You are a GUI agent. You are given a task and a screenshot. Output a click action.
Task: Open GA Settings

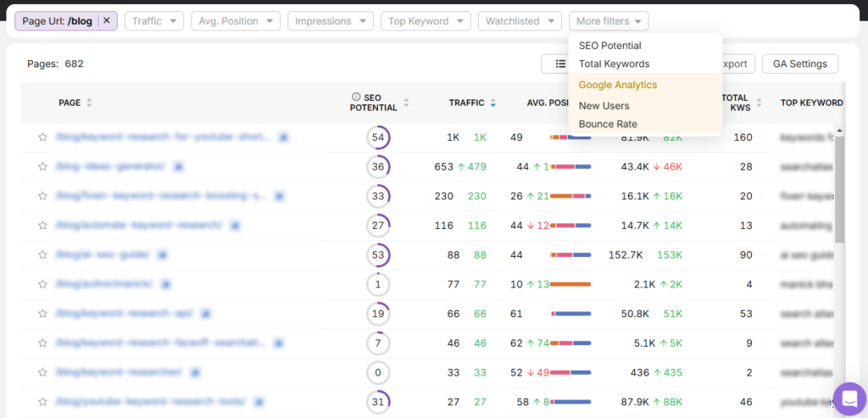coord(800,64)
